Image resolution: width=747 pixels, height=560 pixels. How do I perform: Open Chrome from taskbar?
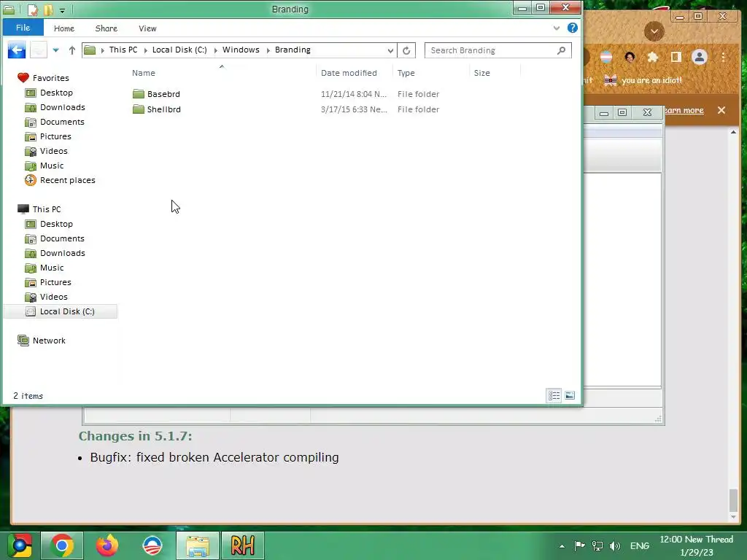pyautogui.click(x=62, y=545)
